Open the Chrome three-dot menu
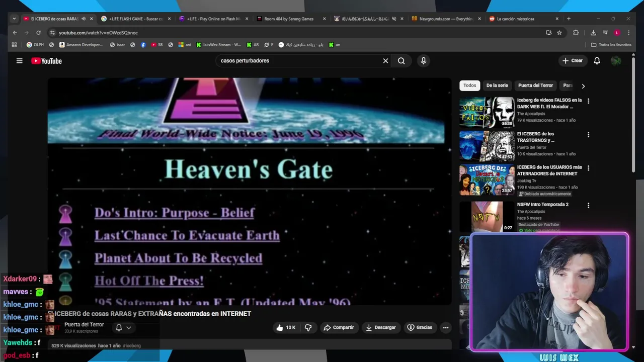 pyautogui.click(x=628, y=33)
